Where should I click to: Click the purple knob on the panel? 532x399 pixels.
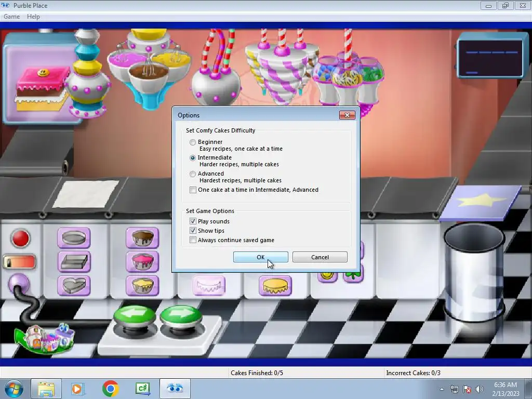18,283
